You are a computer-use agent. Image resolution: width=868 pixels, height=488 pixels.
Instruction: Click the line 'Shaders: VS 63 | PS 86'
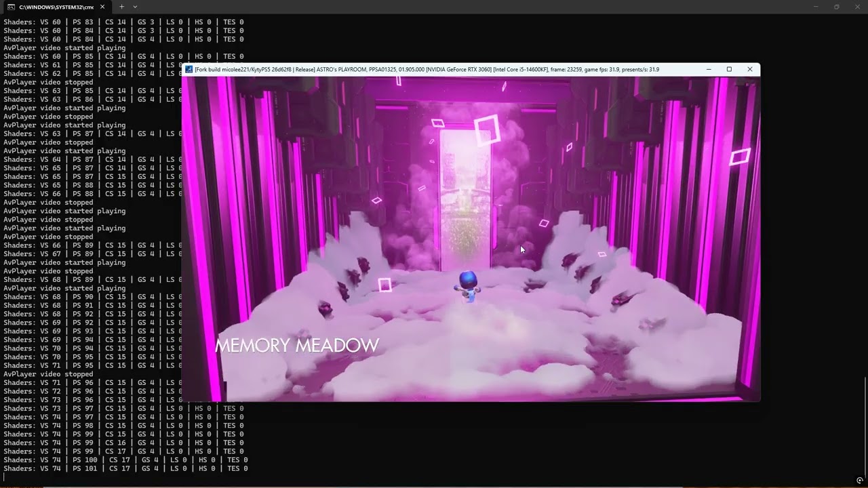(92, 99)
